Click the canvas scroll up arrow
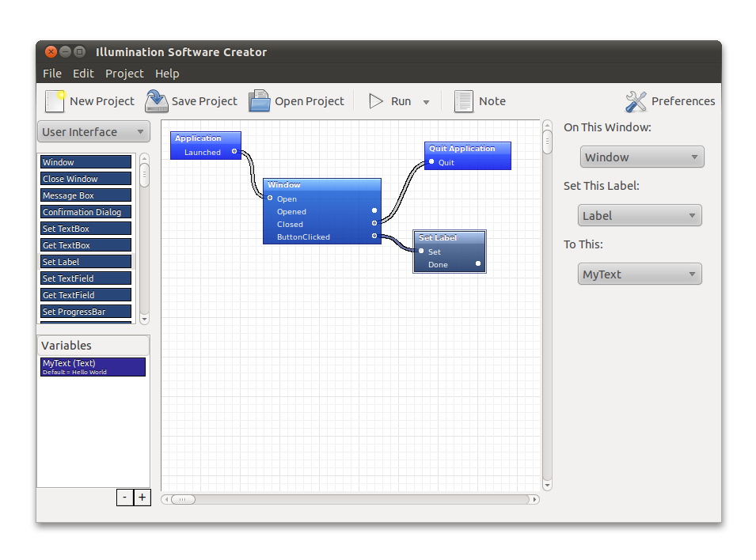756x560 pixels. [x=547, y=125]
